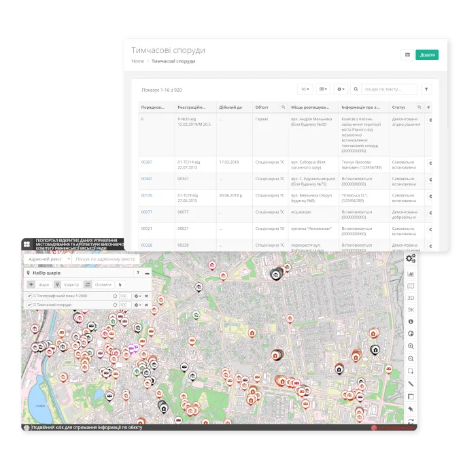
Task: Open record link 00077
Action: 147,212
